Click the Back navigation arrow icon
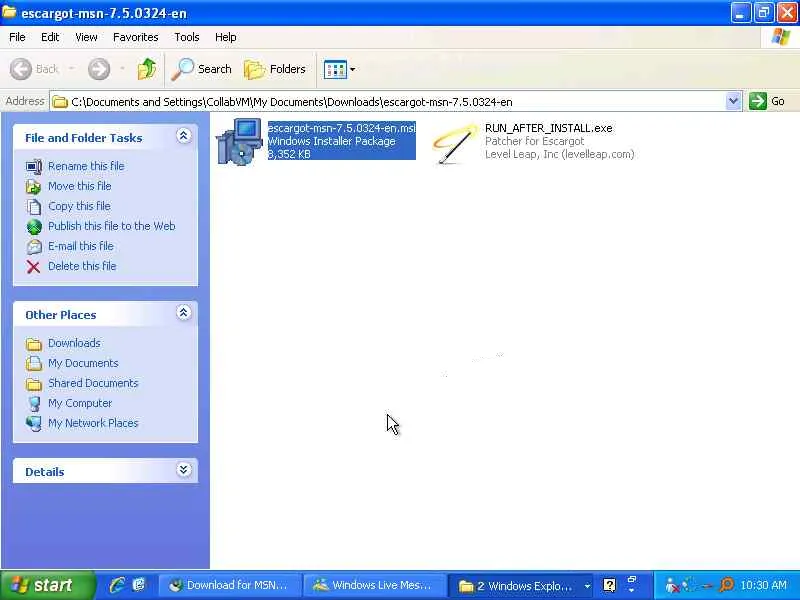The image size is (800, 600). tap(21, 69)
